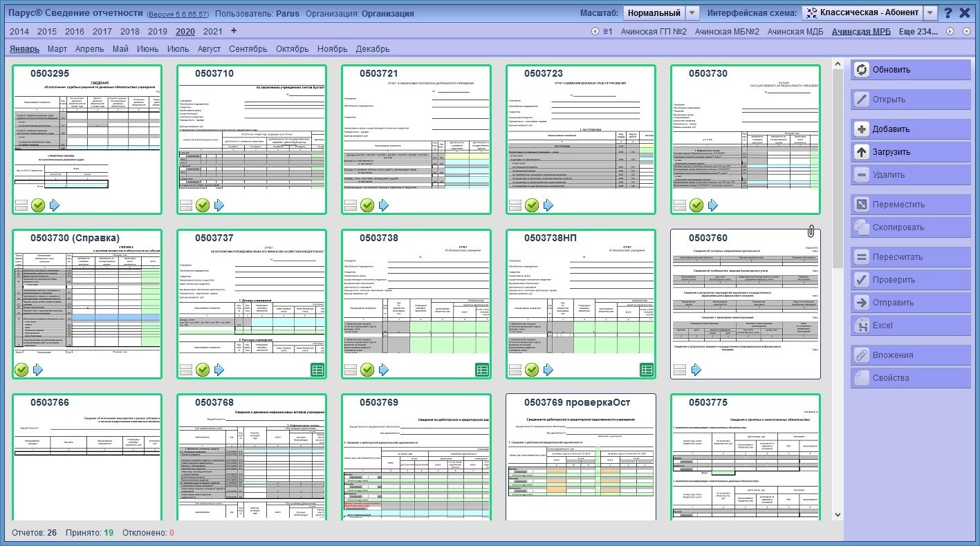Screen dimensions: 980x546
Task: Click the green checkmark on report 0503737
Action: point(203,370)
